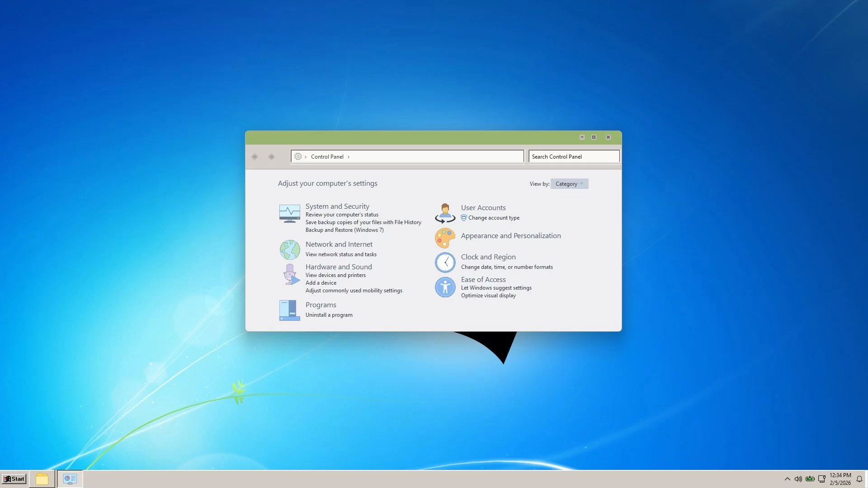Image resolution: width=868 pixels, height=488 pixels.
Task: Go back with the navigation arrow
Action: 255,157
